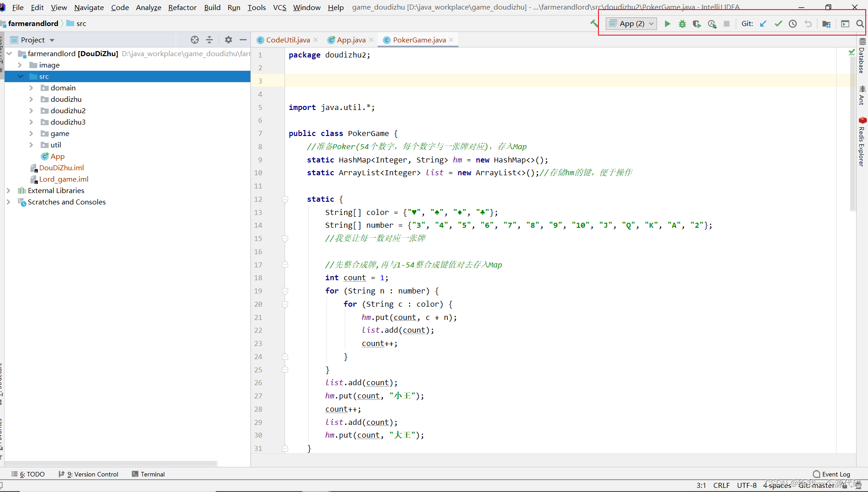This screenshot has height=492, width=868.
Task: Fold the inner for loop at line 20
Action: point(285,304)
